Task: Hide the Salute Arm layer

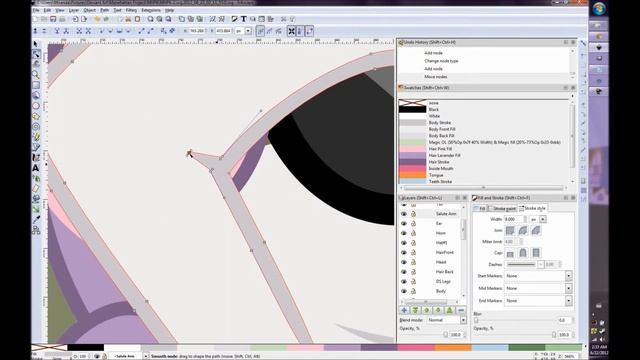Action: (x=404, y=214)
